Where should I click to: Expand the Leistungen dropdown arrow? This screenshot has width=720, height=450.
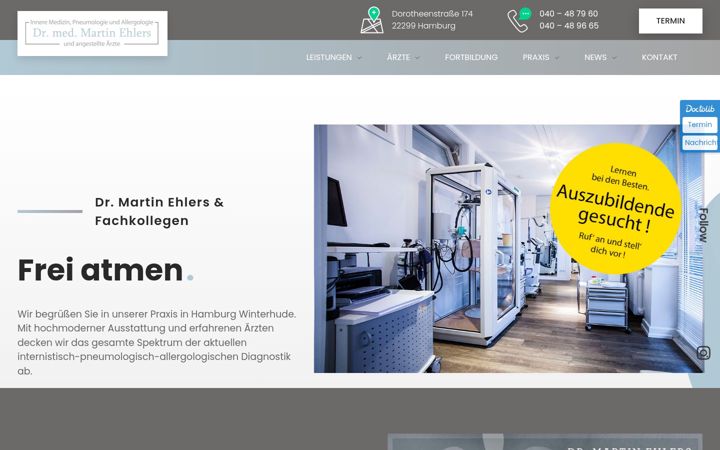pyautogui.click(x=360, y=58)
